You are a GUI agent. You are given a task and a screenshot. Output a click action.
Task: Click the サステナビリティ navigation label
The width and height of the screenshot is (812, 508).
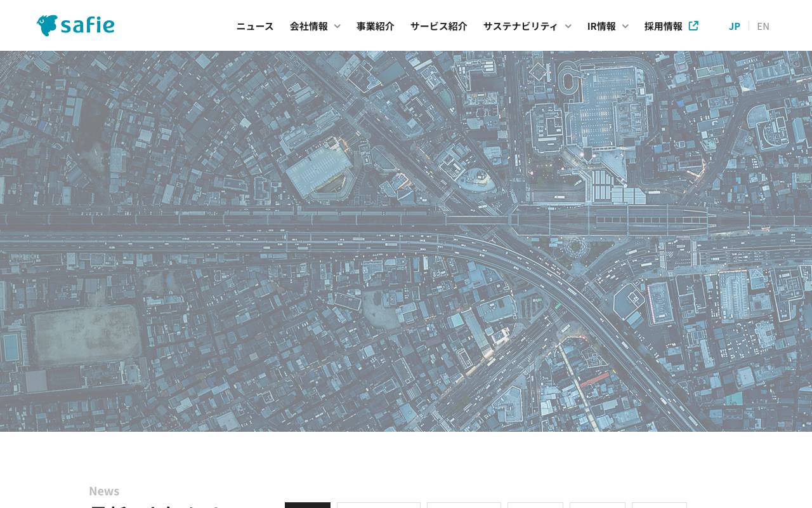click(520, 26)
